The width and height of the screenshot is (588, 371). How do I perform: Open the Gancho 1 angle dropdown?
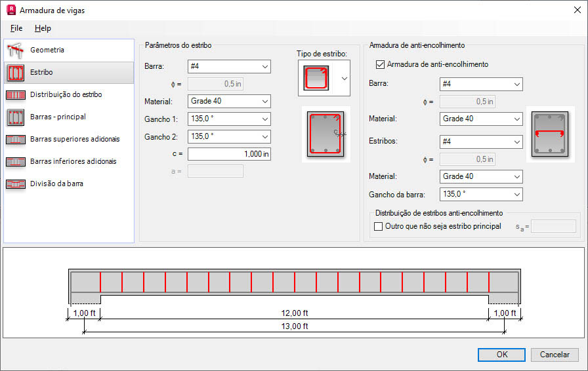(x=229, y=119)
